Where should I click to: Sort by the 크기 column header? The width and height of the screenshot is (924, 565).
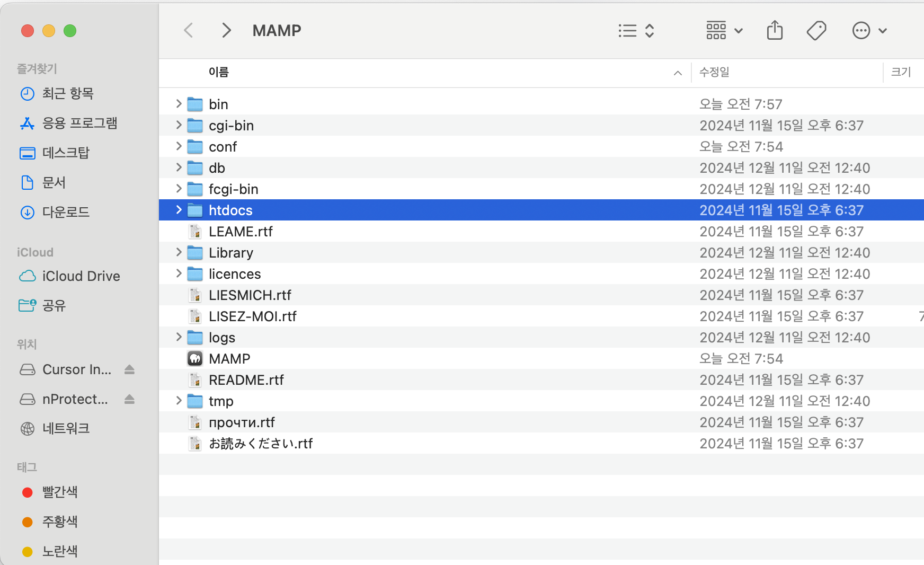[x=901, y=72]
